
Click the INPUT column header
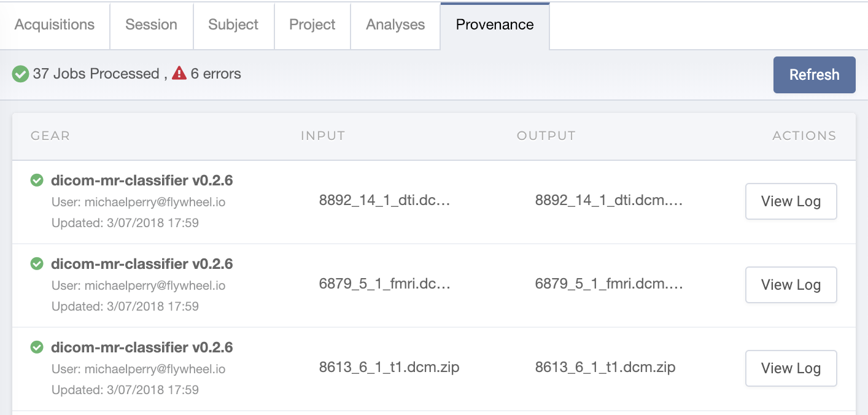tap(323, 136)
